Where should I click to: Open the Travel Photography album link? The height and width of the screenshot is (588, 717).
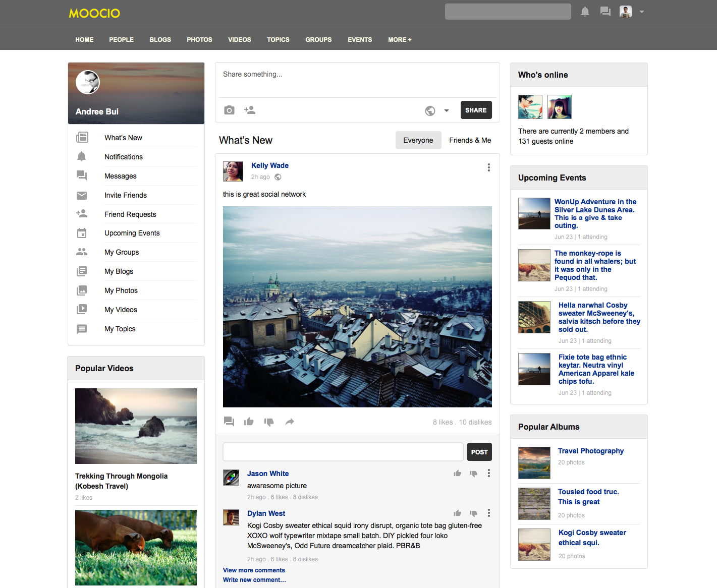(x=591, y=451)
